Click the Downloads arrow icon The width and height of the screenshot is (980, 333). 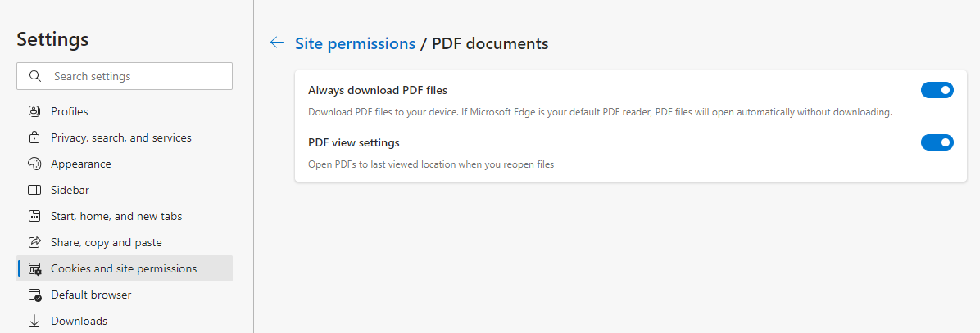[34, 322]
